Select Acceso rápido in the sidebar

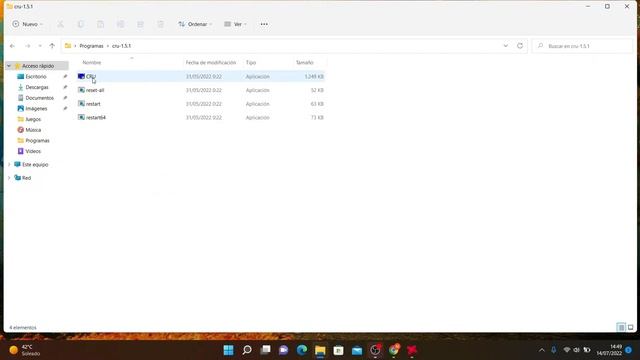(x=38, y=66)
